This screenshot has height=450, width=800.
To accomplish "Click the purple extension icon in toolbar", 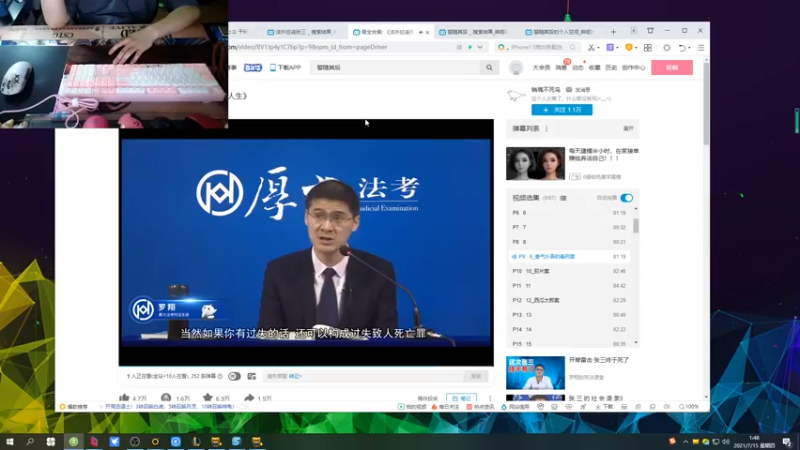I will [x=610, y=47].
